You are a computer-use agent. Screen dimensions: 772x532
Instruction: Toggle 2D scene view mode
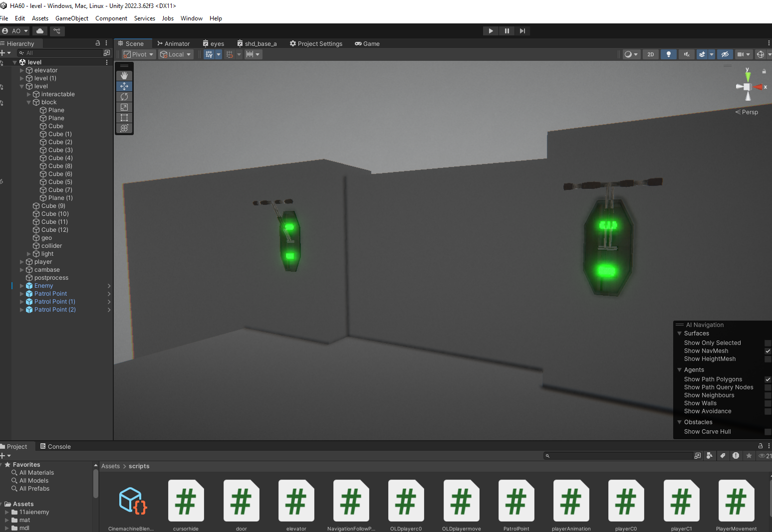click(x=651, y=54)
